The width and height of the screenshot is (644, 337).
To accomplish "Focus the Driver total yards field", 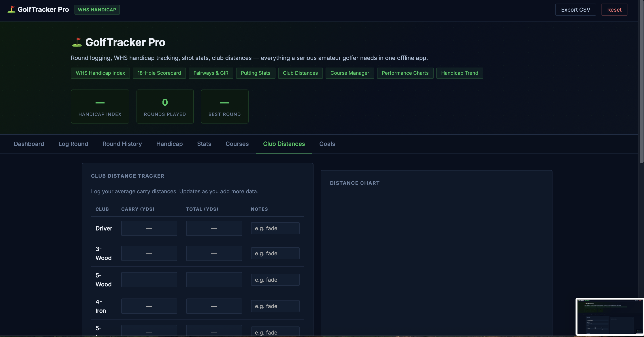I will click(214, 228).
